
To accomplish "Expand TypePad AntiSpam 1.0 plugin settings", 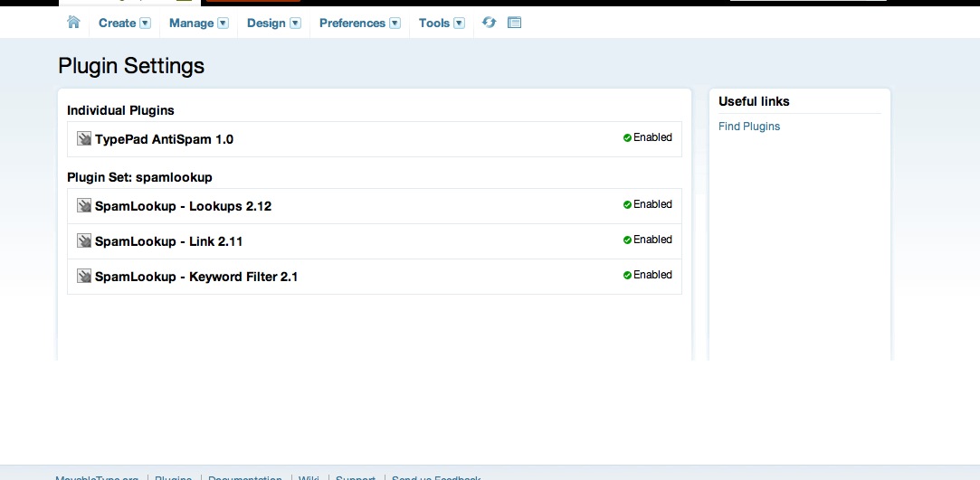I will (165, 139).
